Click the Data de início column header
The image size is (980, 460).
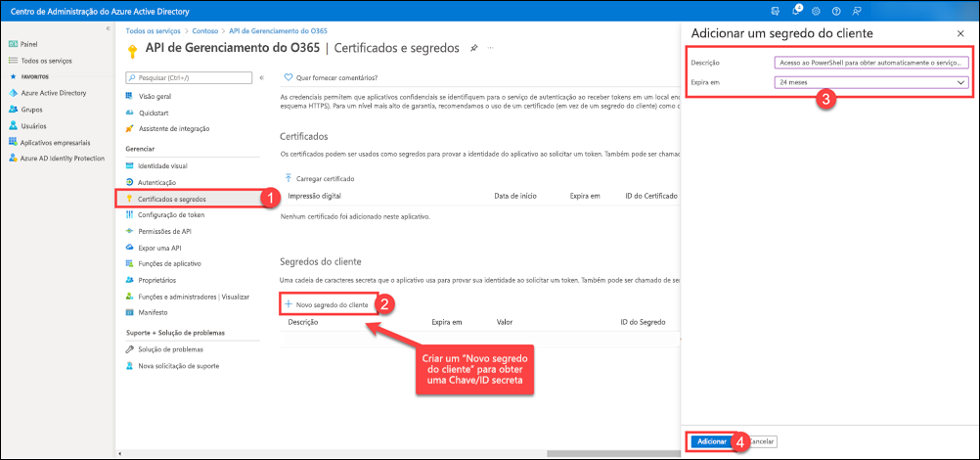[x=515, y=196]
